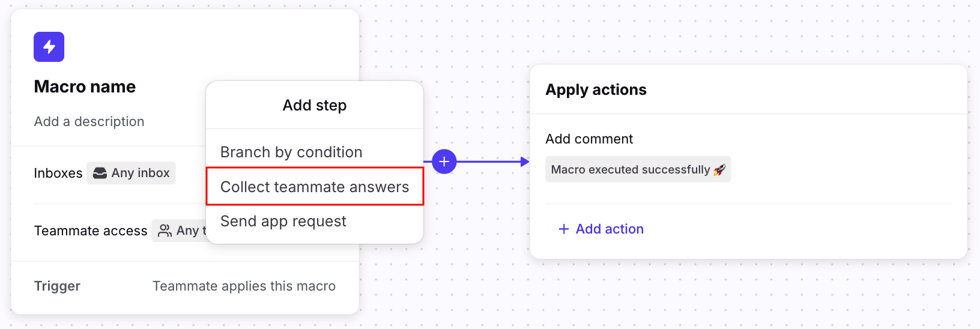The image size is (980, 329).
Task: Edit the Macro name title
Action: tap(85, 86)
